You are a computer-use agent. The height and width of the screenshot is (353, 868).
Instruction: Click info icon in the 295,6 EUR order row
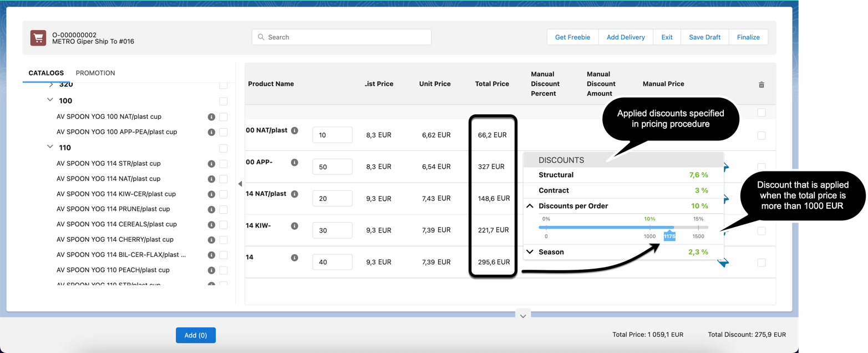(x=295, y=258)
